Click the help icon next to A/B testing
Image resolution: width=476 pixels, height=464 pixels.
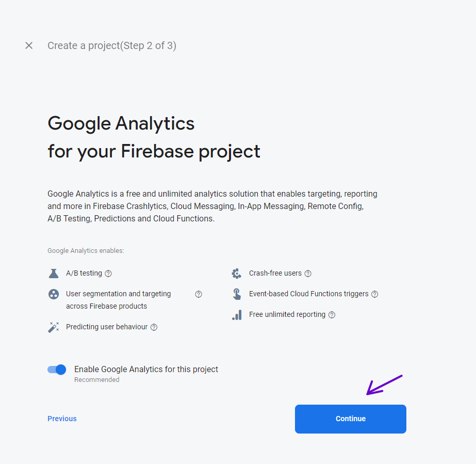pos(108,274)
